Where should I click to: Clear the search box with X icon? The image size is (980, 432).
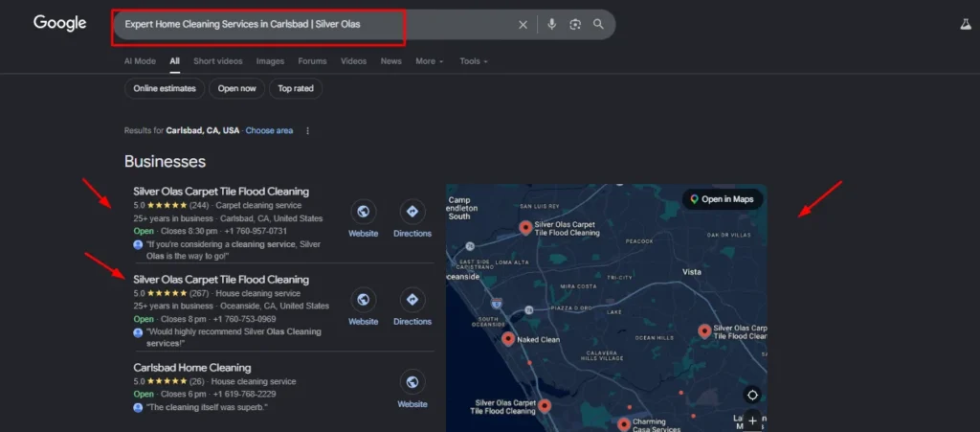[523, 24]
